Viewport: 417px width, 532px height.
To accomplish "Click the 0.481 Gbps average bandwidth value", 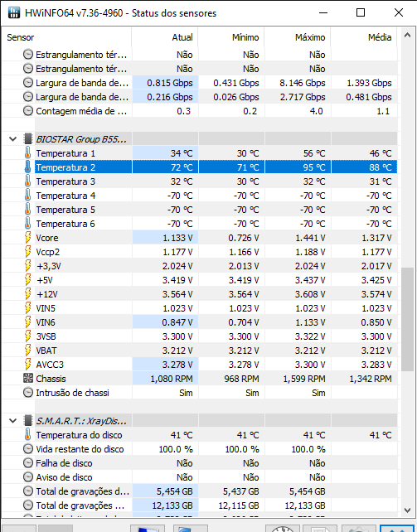I will (369, 97).
